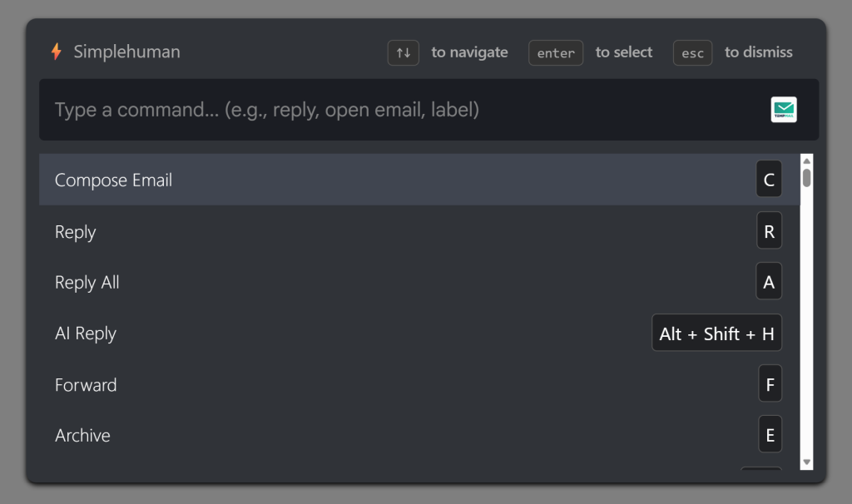Viewport: 852px width, 504px height.
Task: Pick the AI Reply command
Action: pos(333,333)
